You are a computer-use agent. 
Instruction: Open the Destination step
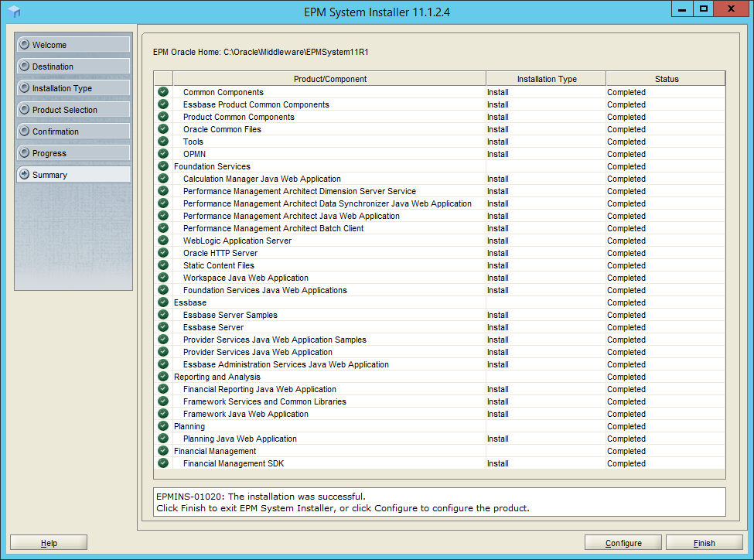[x=73, y=66]
